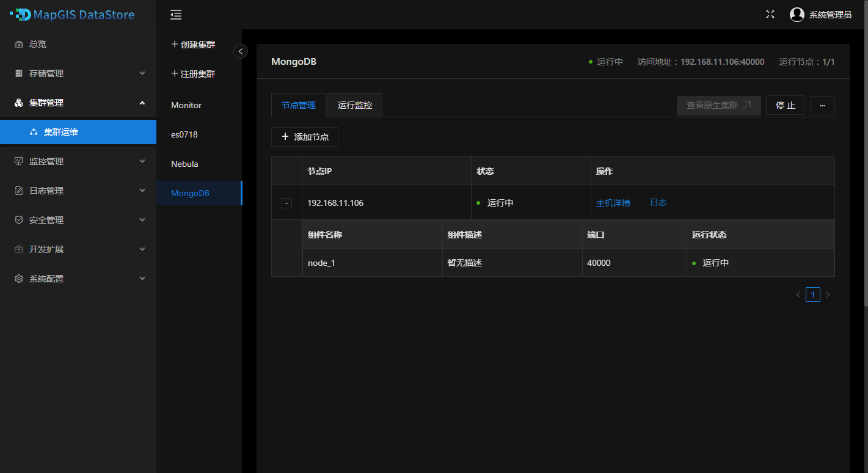
Task: Open the user avatar icon
Action: (797, 15)
